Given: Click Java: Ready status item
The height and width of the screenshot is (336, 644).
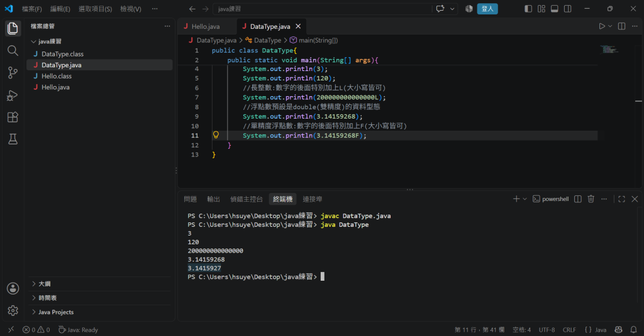Looking at the screenshot, I should pos(78,330).
